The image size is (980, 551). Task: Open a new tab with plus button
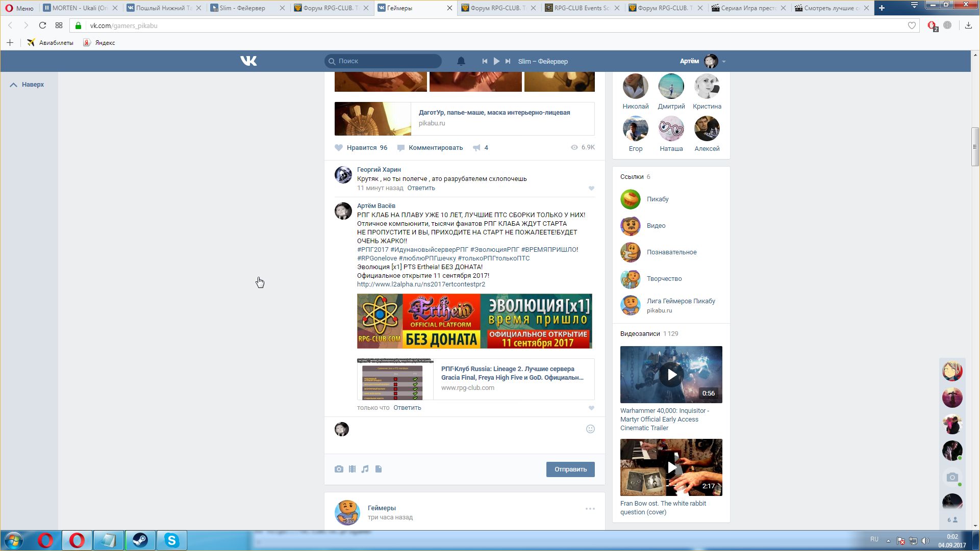tap(882, 8)
